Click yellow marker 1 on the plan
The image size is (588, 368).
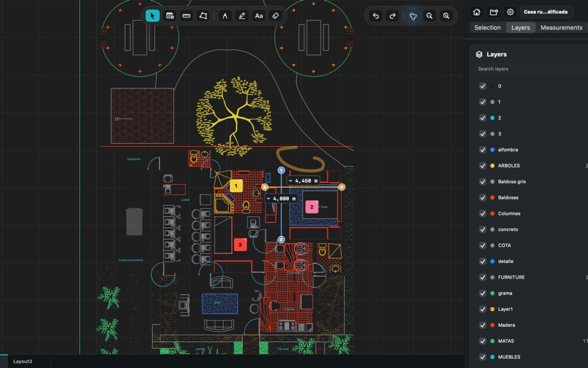(x=236, y=186)
